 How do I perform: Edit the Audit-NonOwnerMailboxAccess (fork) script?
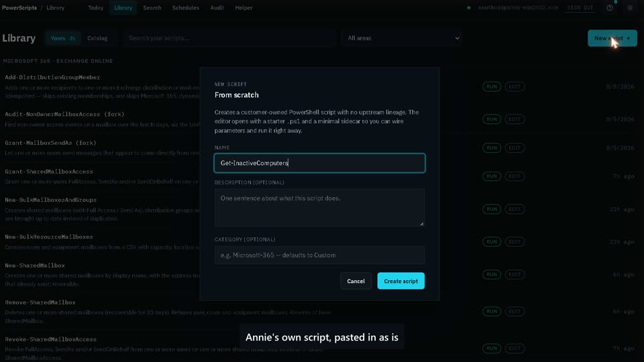tap(515, 119)
